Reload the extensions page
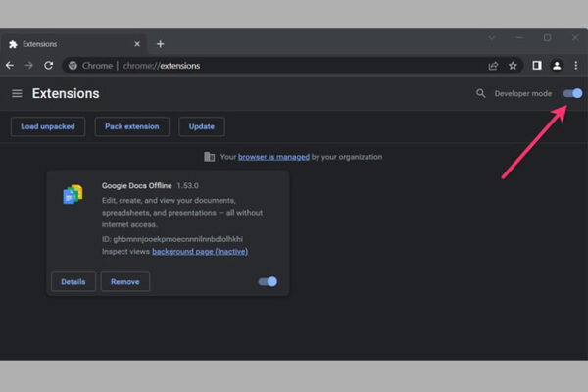Viewport: 588px width, 392px height. click(x=48, y=66)
